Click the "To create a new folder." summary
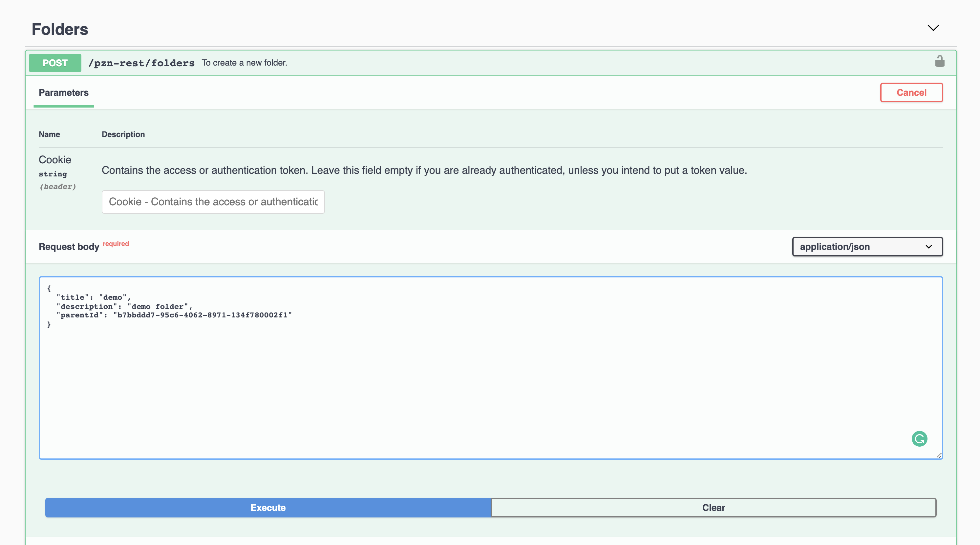980x545 pixels. coord(244,63)
